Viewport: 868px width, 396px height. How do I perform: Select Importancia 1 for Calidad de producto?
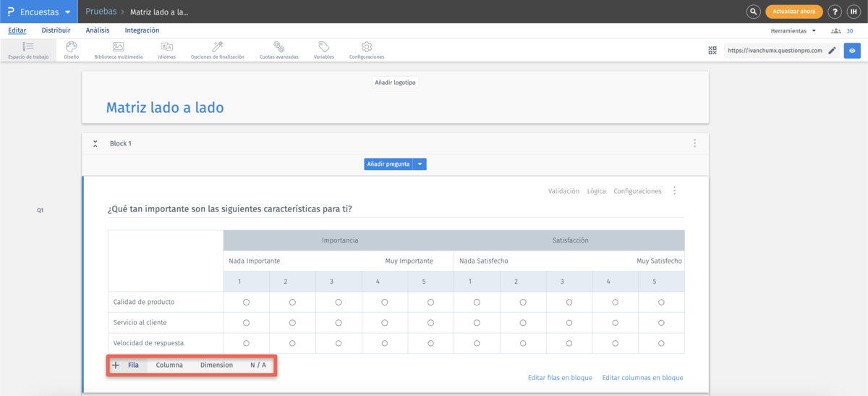tap(247, 302)
